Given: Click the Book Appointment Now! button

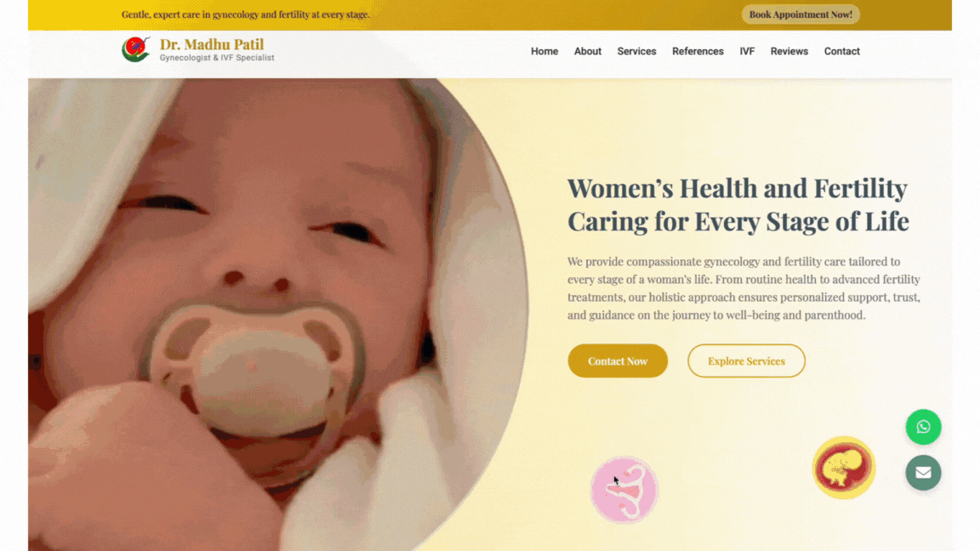Looking at the screenshot, I should [x=801, y=14].
